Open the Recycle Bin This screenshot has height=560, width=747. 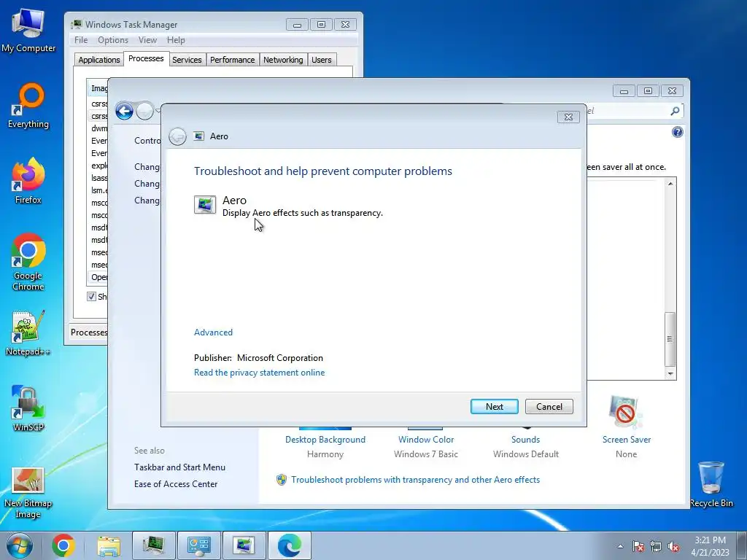(x=711, y=484)
